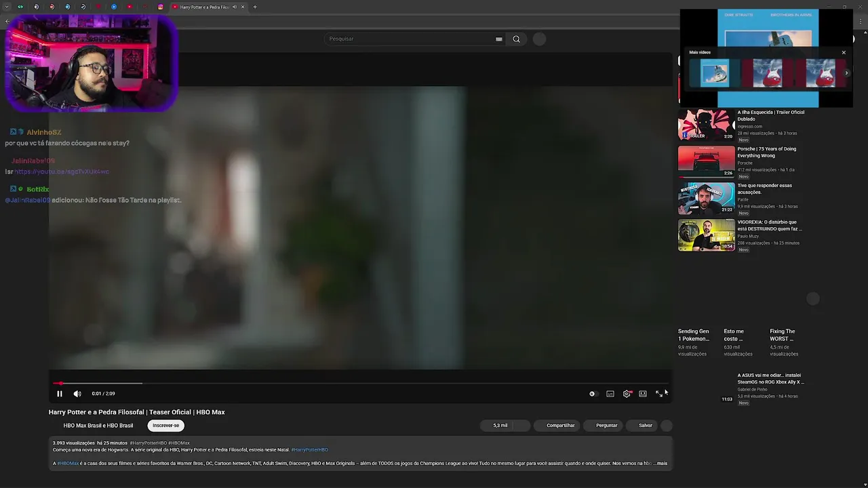Click the Porsche video thumbnail

click(707, 161)
